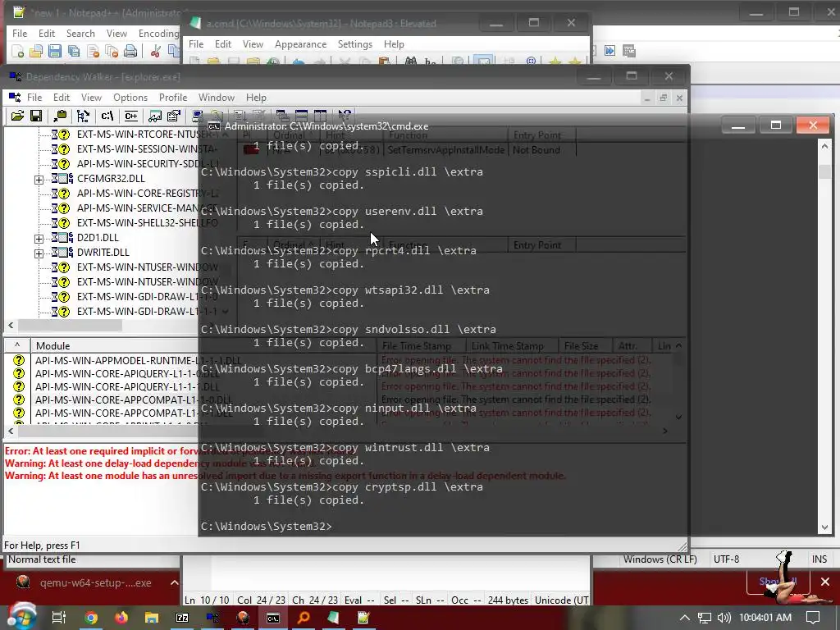Expand CFGMGR32.DLL tree node
The image size is (840, 630).
click(39, 180)
